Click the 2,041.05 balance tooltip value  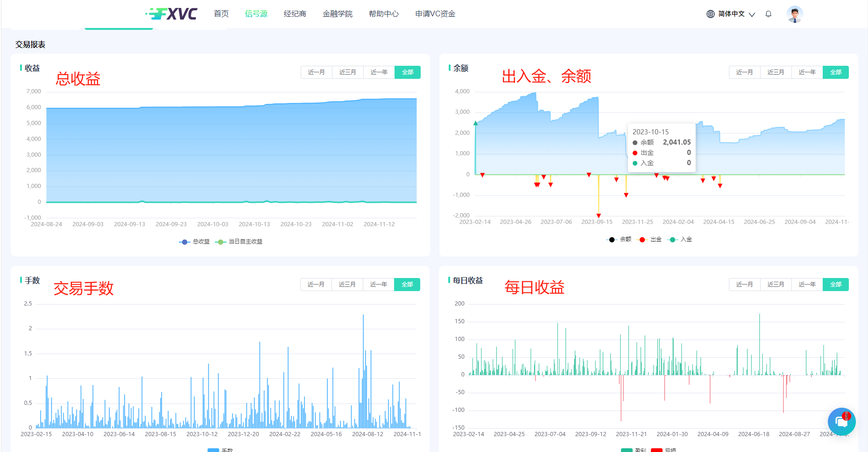coord(677,142)
